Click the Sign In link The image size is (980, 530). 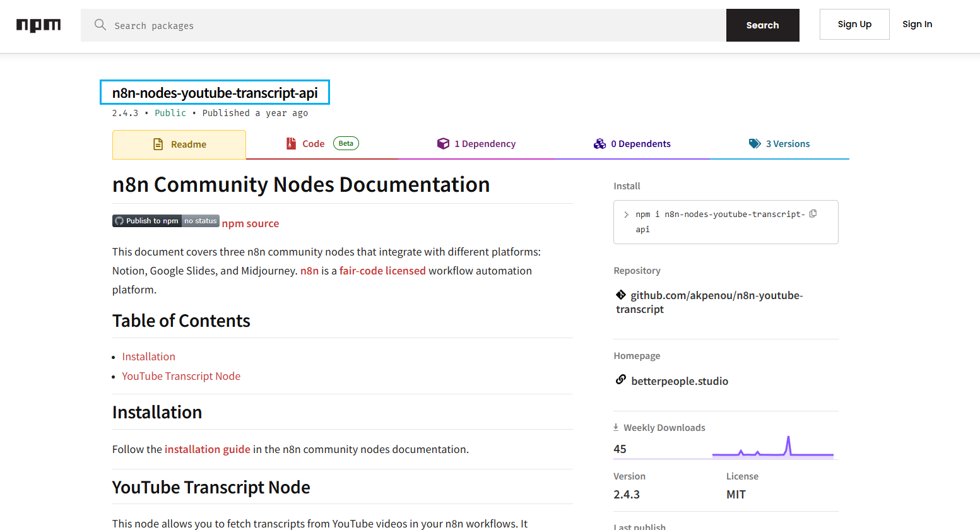click(917, 24)
